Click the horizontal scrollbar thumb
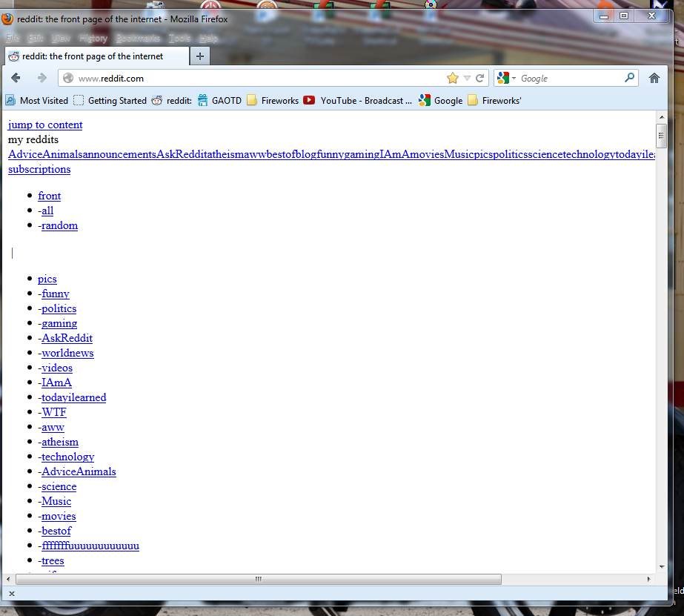The image size is (684, 616). [x=259, y=580]
